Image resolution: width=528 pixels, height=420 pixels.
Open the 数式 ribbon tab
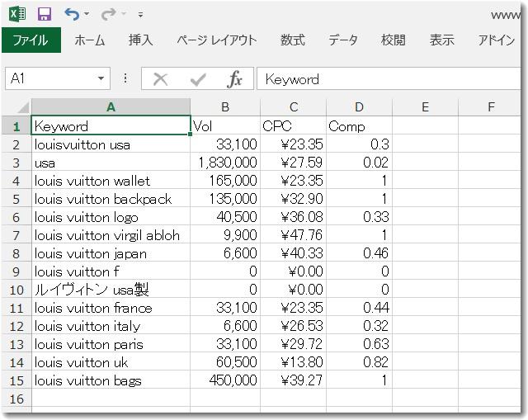(292, 40)
